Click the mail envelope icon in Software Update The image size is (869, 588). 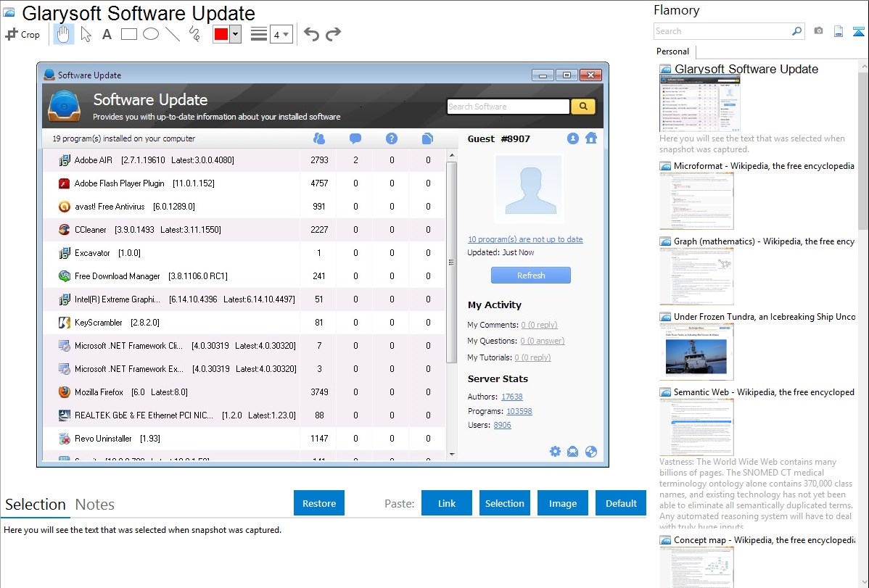tap(572, 452)
